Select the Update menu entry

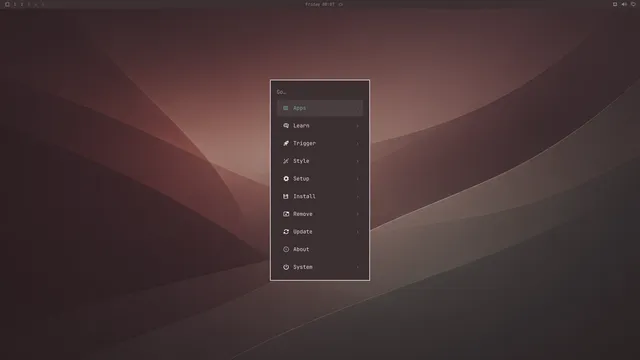320,232
